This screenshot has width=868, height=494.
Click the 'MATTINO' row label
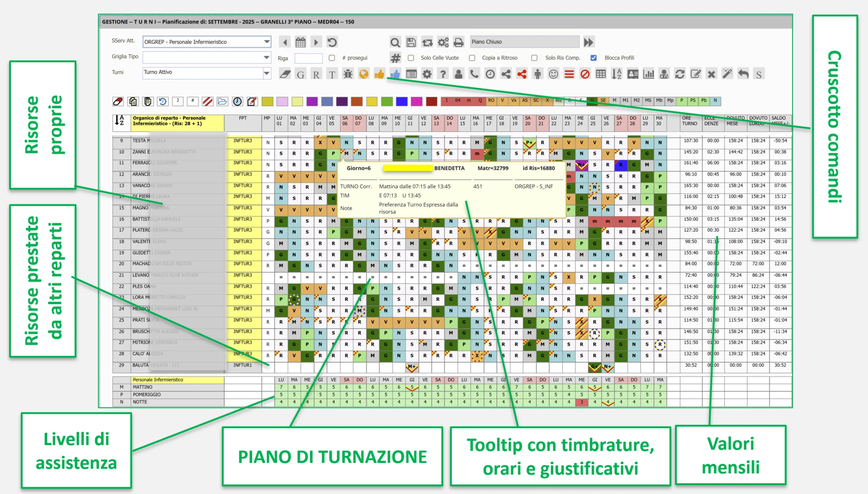pyautogui.click(x=142, y=387)
